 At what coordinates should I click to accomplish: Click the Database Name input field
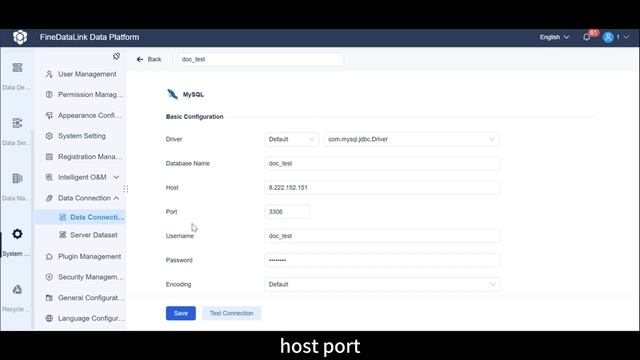[382, 163]
